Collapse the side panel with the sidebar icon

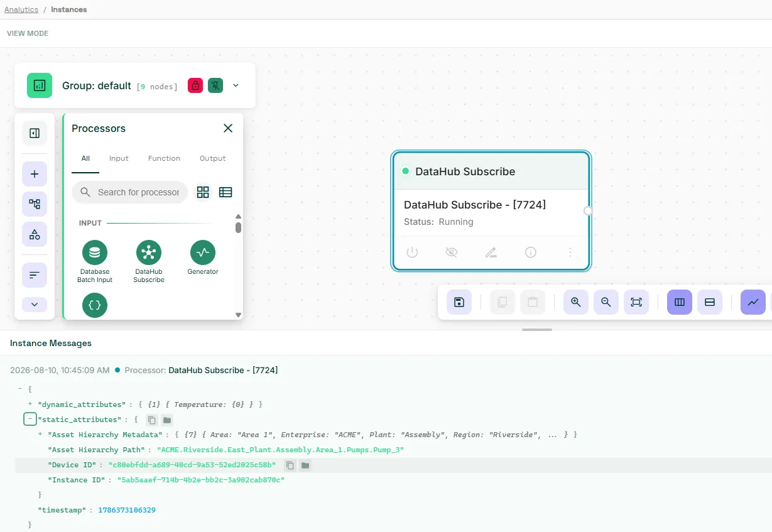(x=35, y=133)
